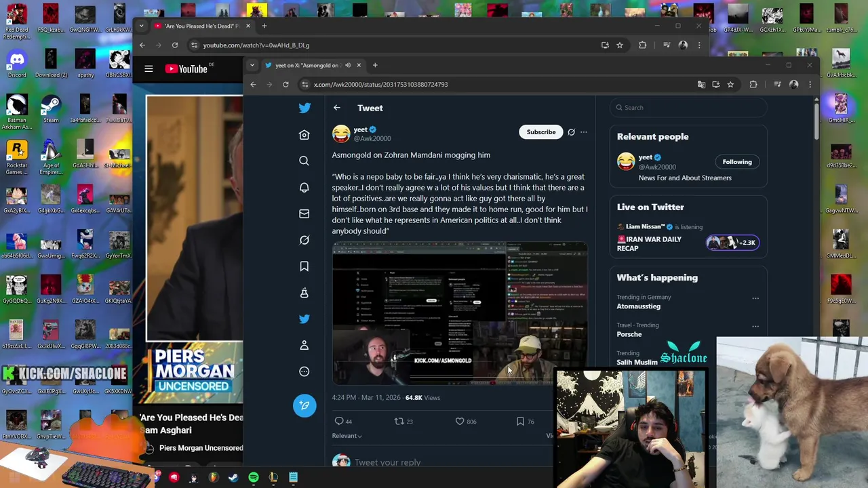Open Bookmarks icon in X sidebar
868x488 pixels.
304,266
